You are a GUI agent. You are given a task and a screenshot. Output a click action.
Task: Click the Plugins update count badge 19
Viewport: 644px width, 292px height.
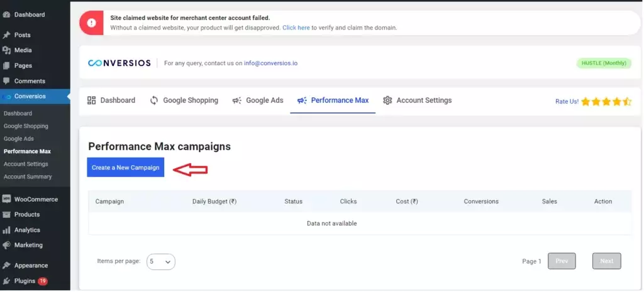point(43,281)
